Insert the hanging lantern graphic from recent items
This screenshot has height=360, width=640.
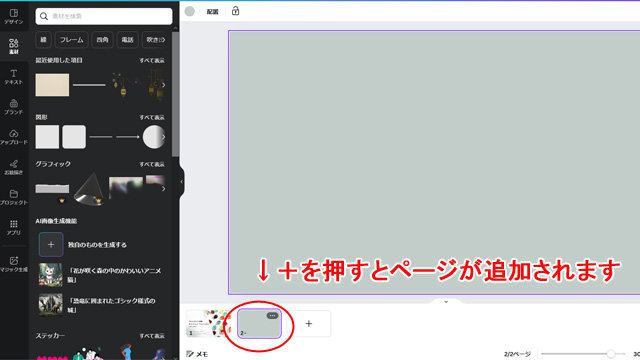pyautogui.click(x=121, y=85)
